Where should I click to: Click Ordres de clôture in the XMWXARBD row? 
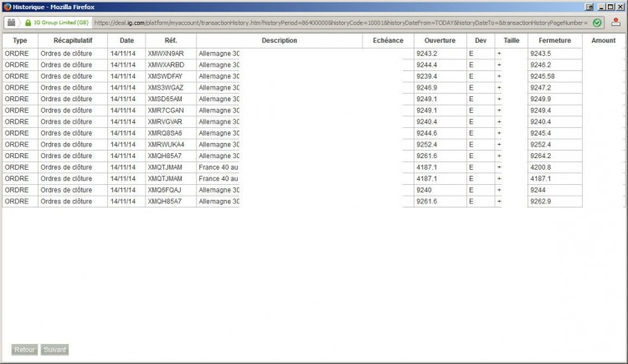point(66,65)
